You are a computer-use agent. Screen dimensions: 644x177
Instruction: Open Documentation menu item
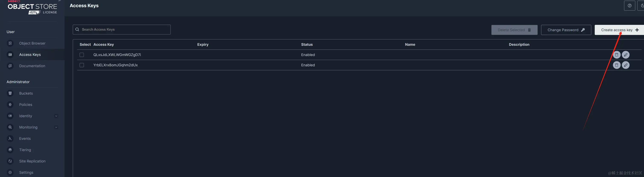(32, 66)
